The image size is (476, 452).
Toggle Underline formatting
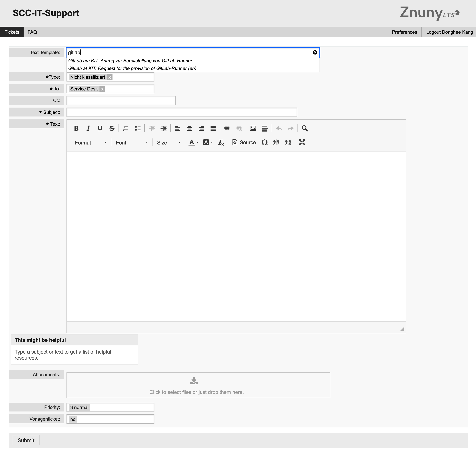[100, 128]
